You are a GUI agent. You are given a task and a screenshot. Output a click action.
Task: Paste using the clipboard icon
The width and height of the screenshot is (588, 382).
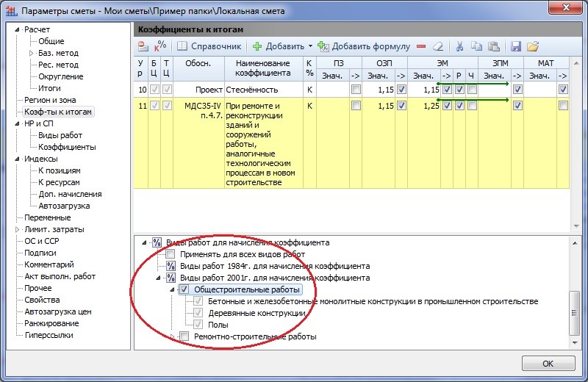click(493, 46)
